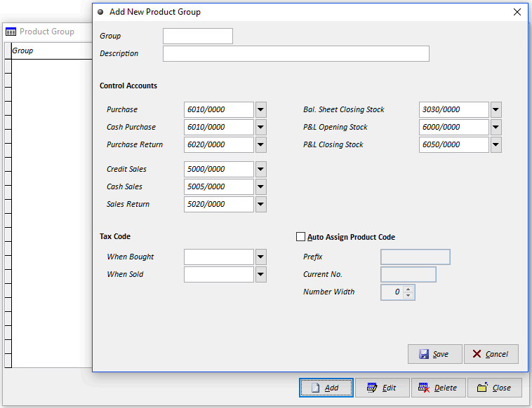Enable the Auto Assign Product Code checkbox
Viewport: 532px width, 408px height.
pos(300,236)
